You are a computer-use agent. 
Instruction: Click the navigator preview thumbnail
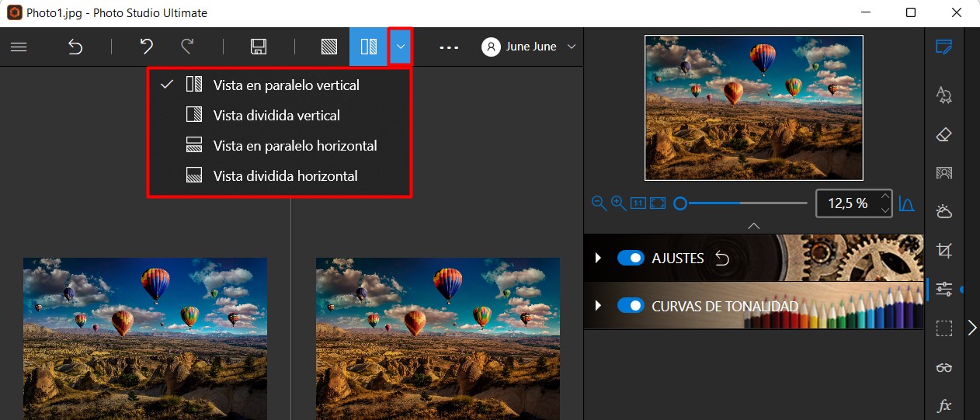click(753, 108)
